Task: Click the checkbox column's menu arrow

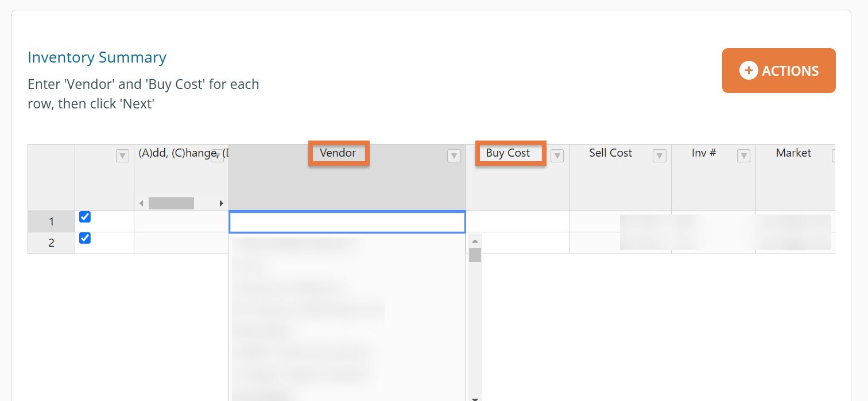Action: [122, 155]
